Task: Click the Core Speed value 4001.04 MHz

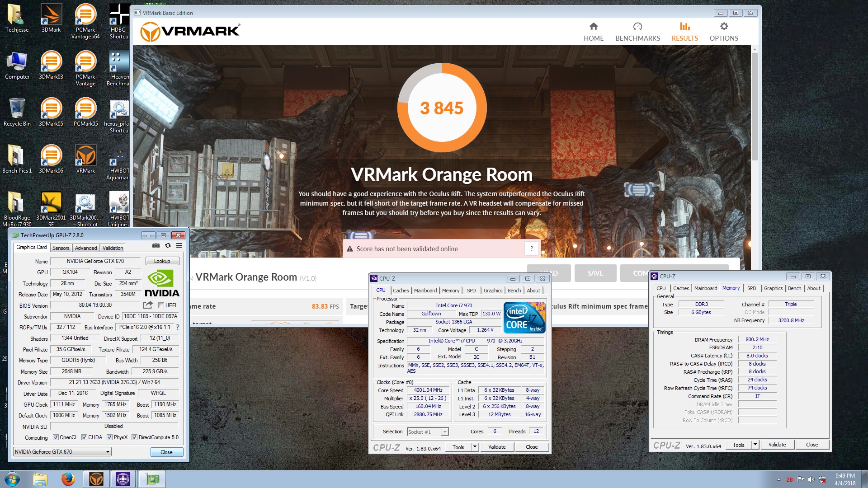Action: [428, 390]
